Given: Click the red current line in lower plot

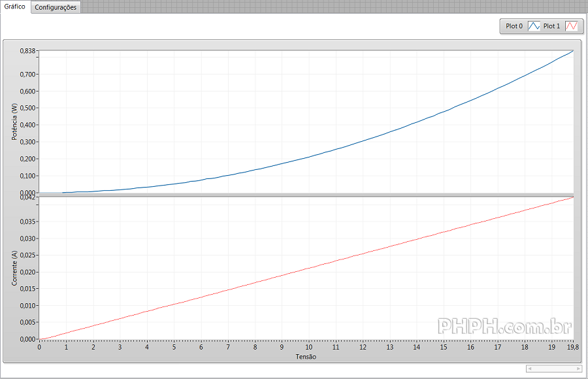Looking at the screenshot, I should [x=307, y=268].
